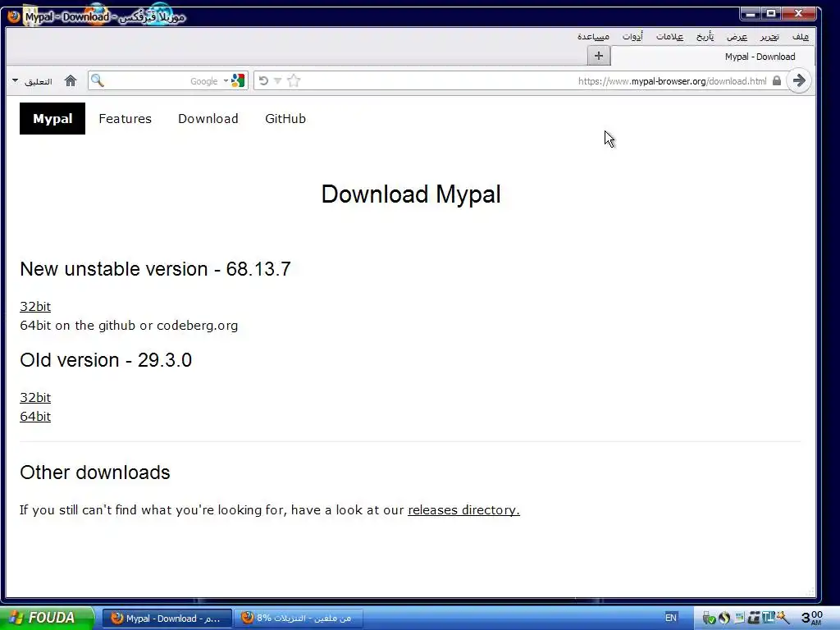Open a new tab with plus button
The height and width of the screenshot is (630, 840).
(x=598, y=56)
